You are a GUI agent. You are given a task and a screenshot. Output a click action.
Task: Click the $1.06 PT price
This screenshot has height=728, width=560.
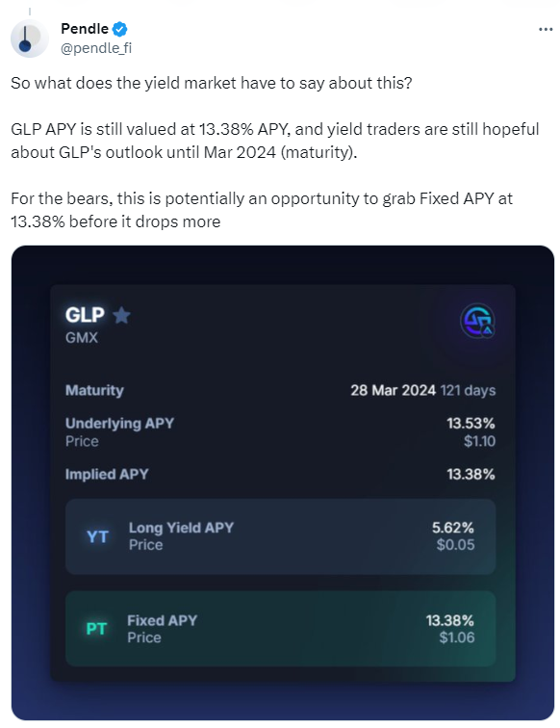pyautogui.click(x=457, y=637)
